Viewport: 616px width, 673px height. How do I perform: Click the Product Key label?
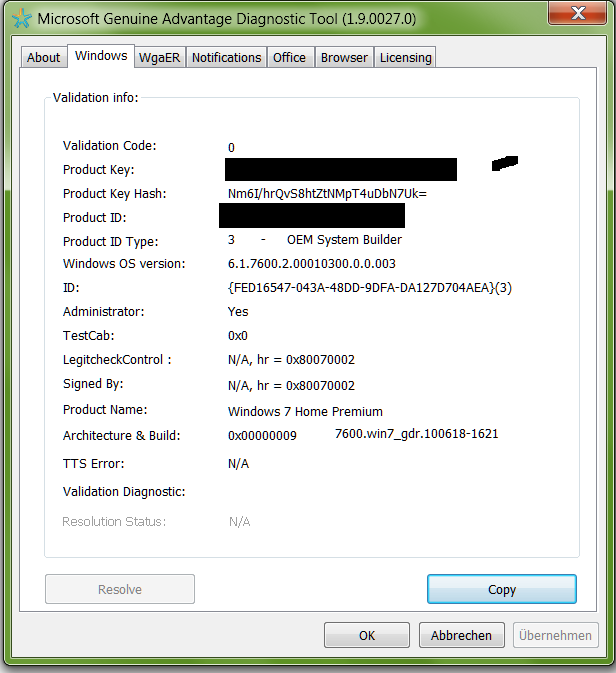(99, 170)
